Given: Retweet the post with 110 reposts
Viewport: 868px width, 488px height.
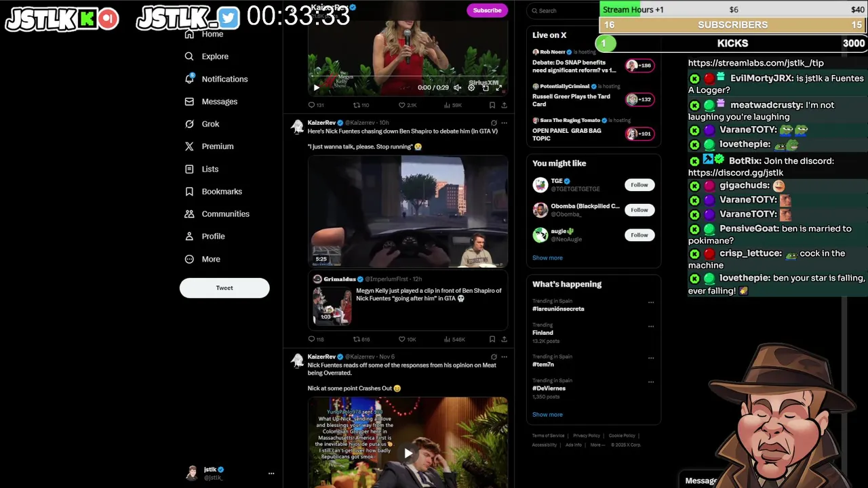Looking at the screenshot, I should click(361, 105).
